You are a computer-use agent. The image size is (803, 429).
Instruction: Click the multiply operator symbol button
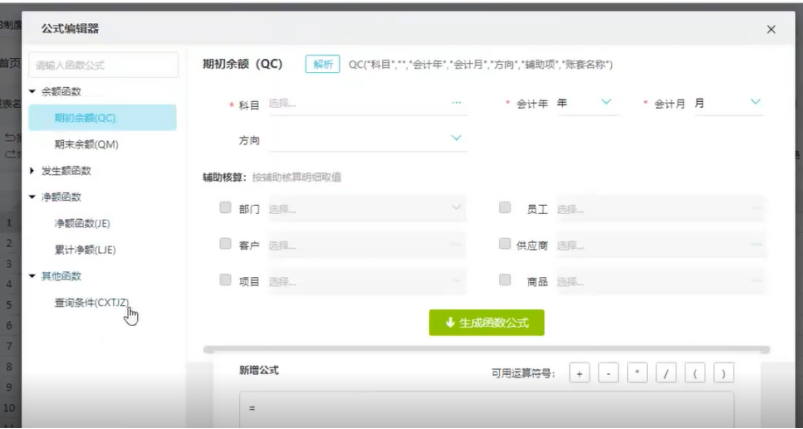click(636, 373)
